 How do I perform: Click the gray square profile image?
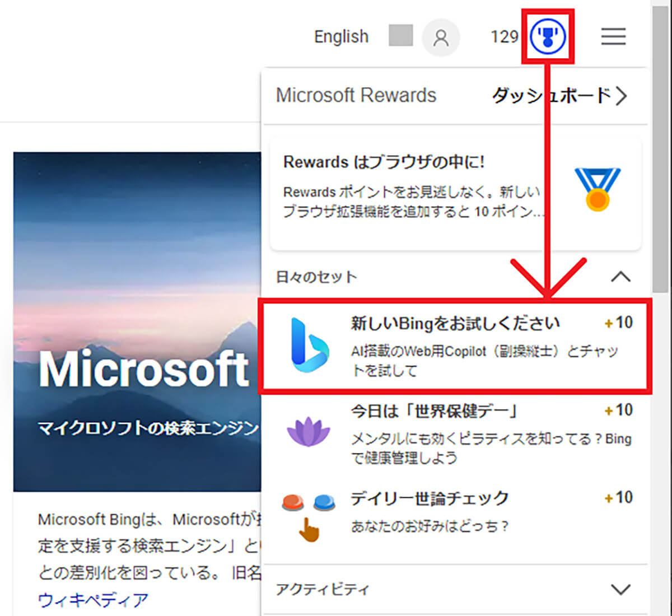click(x=401, y=35)
